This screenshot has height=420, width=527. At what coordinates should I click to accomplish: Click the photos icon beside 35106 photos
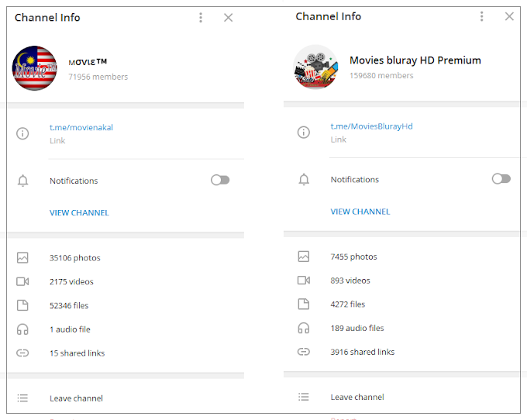pyautogui.click(x=22, y=258)
